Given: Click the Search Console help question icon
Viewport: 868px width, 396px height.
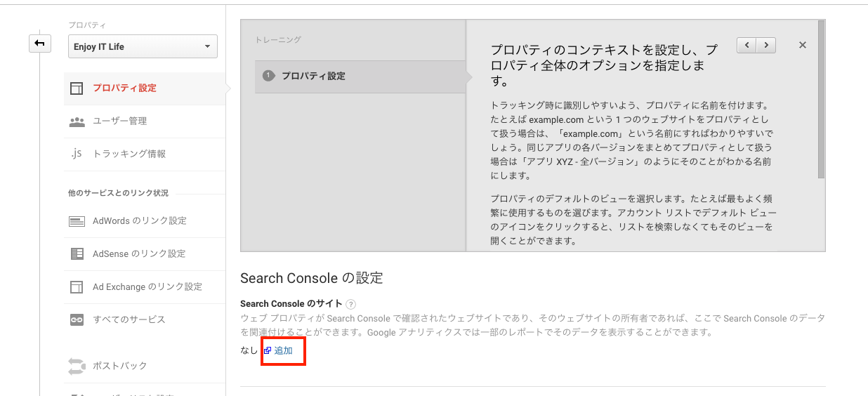Looking at the screenshot, I should pyautogui.click(x=351, y=304).
